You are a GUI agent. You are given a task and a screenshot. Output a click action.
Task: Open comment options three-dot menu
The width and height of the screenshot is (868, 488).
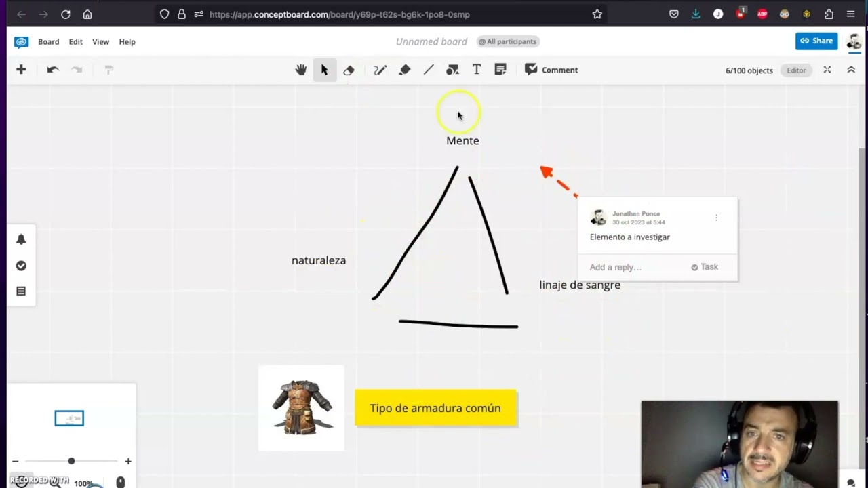pyautogui.click(x=716, y=218)
